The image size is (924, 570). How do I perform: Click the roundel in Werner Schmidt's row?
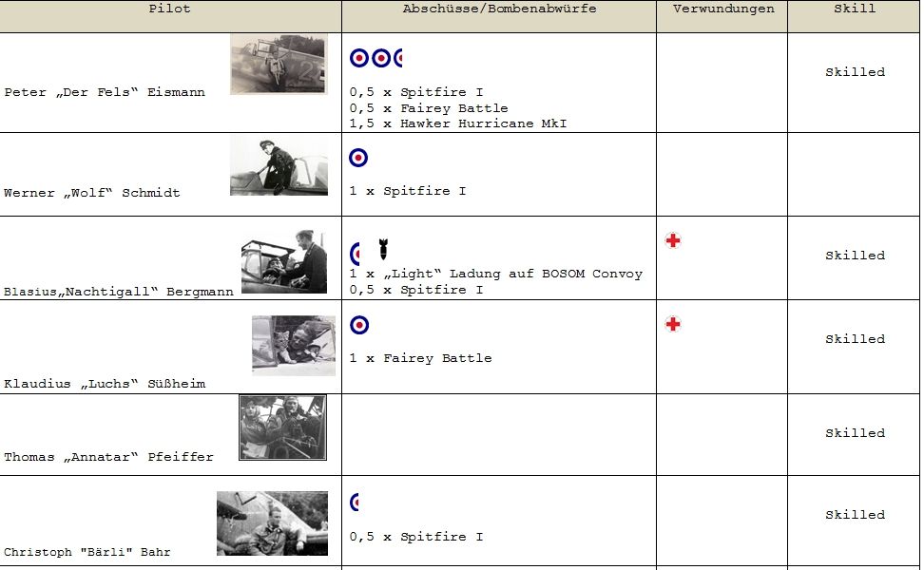click(x=358, y=157)
